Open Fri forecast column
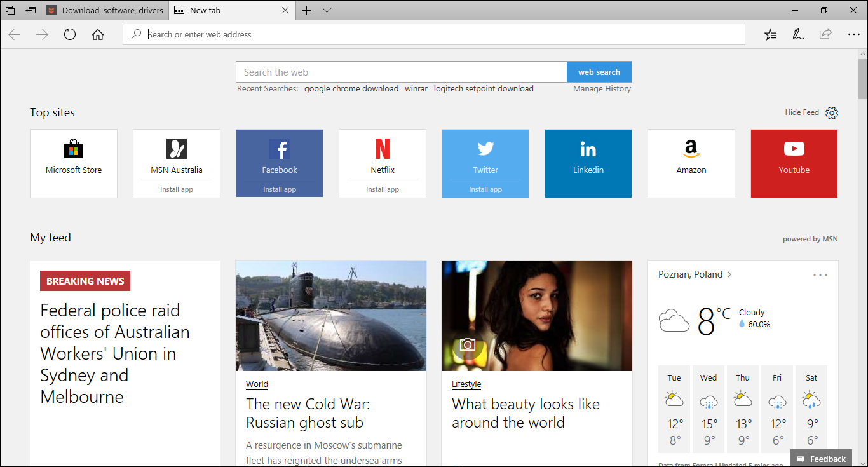Viewport: 868px width, 467px height. (777, 410)
